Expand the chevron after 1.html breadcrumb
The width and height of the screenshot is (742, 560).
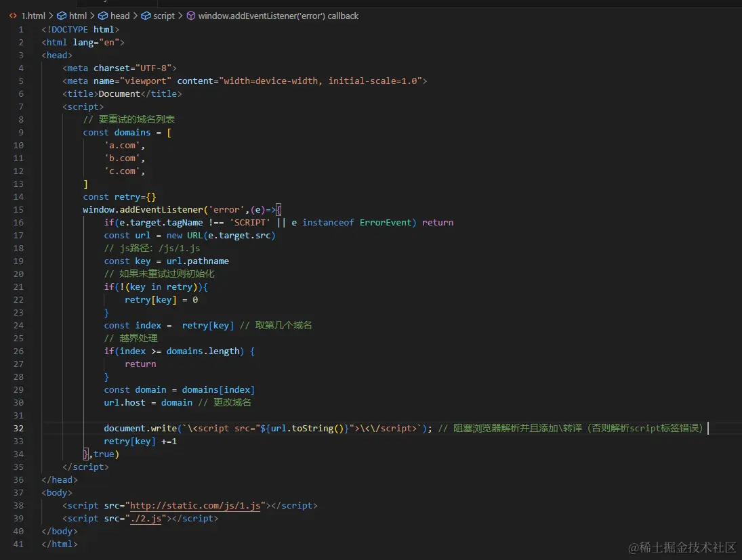[51, 16]
